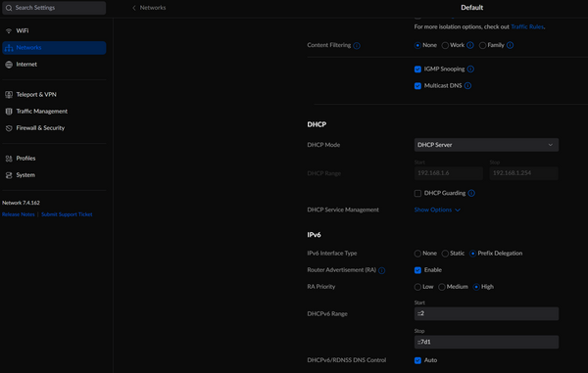Click the DHCPv6 Range Stop field

pyautogui.click(x=486, y=342)
